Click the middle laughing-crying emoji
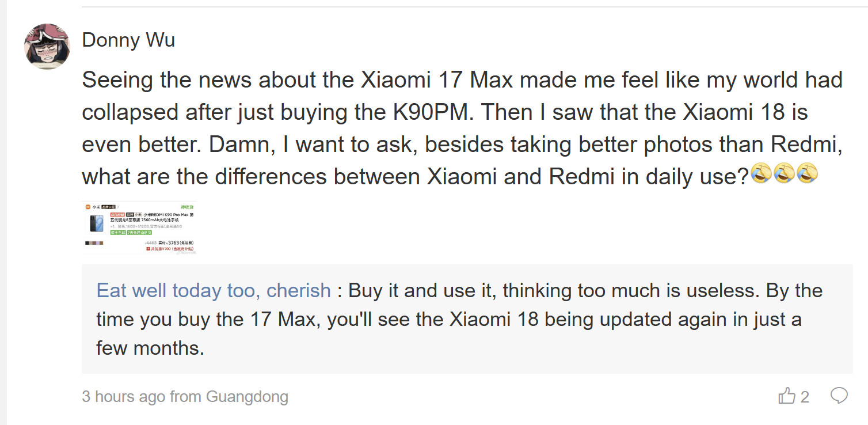868x425 pixels. (784, 173)
